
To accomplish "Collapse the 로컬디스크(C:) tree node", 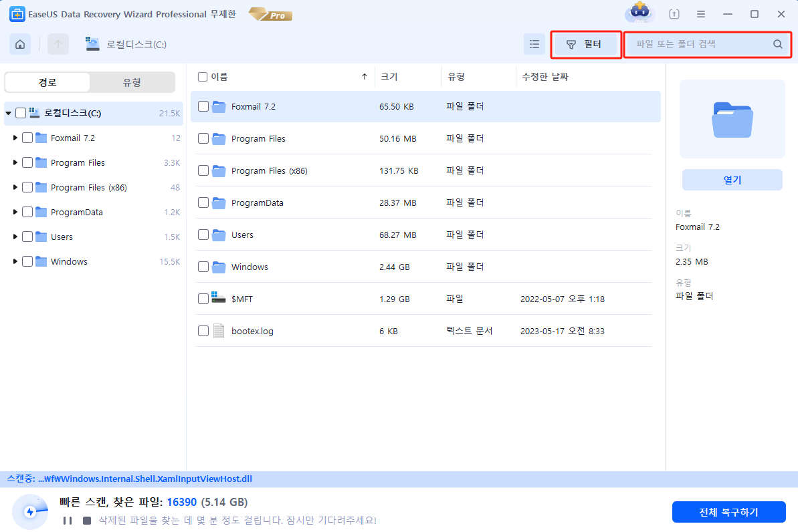I will coord(9,113).
